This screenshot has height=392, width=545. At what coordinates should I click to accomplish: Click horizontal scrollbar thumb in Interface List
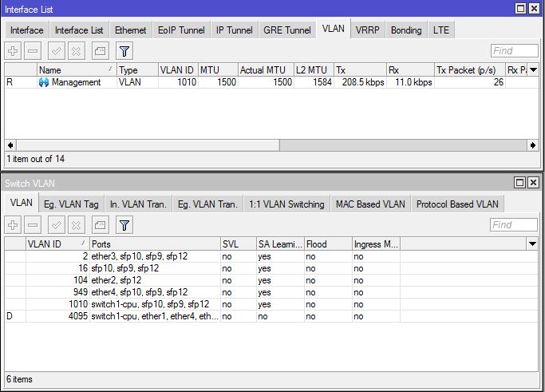tap(148, 145)
